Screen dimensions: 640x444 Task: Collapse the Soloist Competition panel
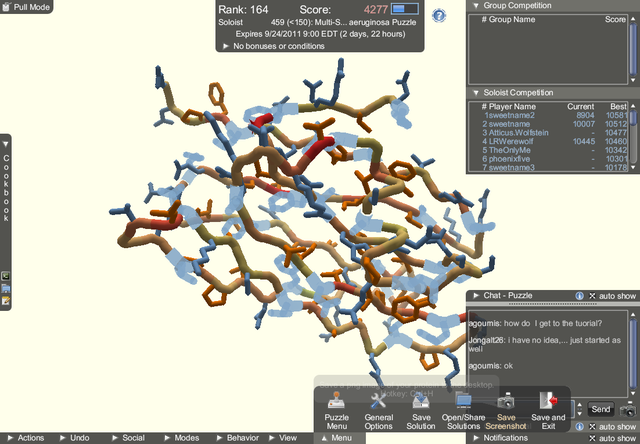click(475, 92)
